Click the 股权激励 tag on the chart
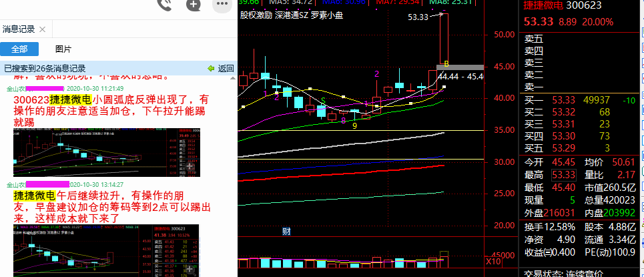This screenshot has height=277, width=644. pyautogui.click(x=256, y=15)
